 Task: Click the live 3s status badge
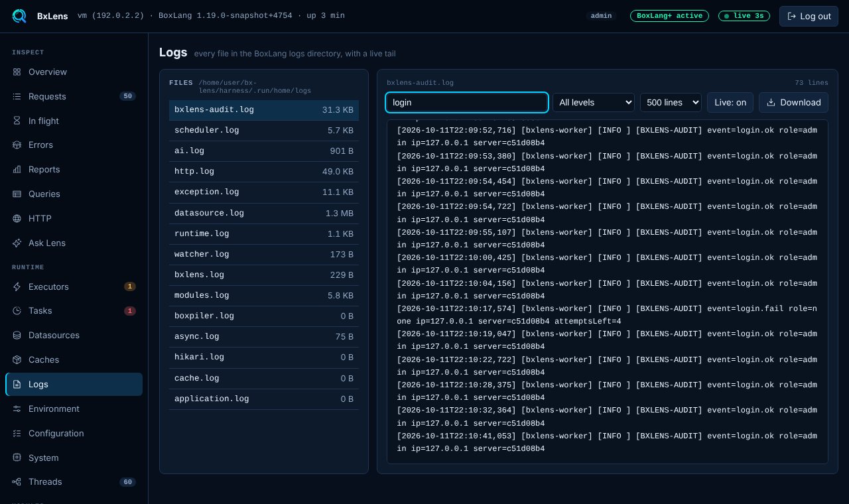tap(744, 16)
